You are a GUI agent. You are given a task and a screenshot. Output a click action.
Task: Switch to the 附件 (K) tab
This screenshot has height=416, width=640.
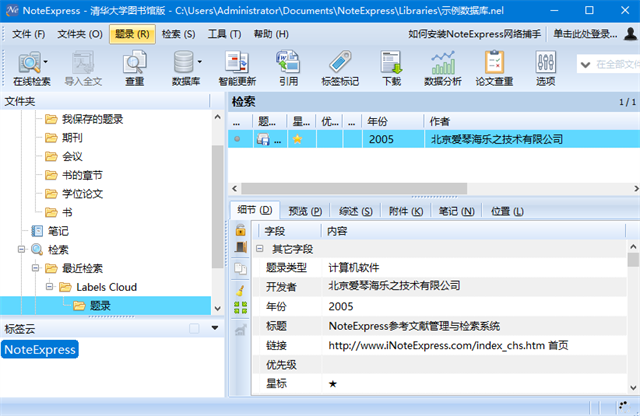[406, 211]
